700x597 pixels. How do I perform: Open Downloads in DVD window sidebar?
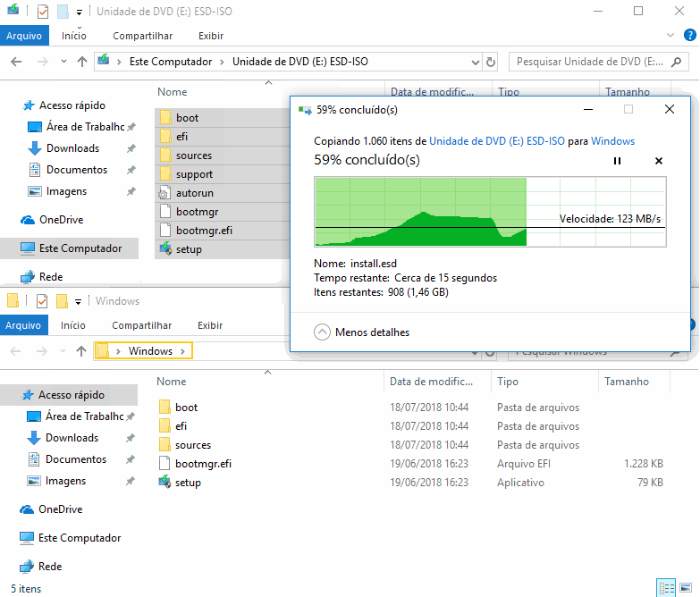pyautogui.click(x=72, y=148)
